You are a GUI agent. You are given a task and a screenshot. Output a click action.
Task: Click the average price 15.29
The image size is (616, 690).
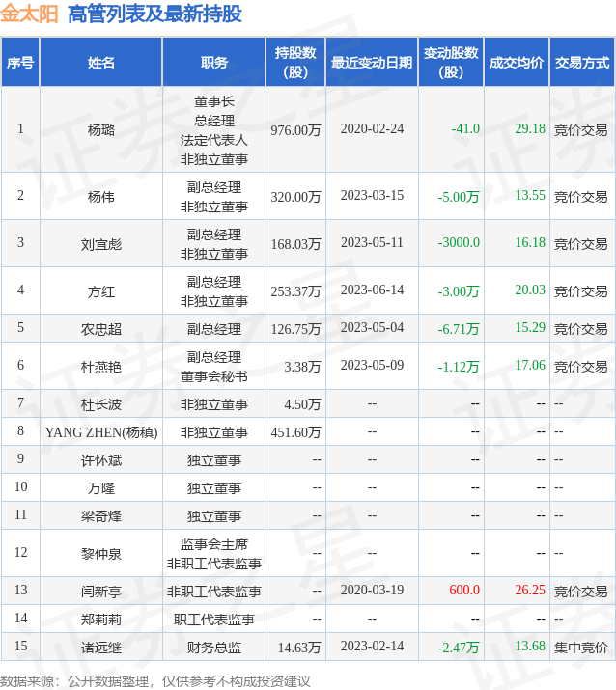click(530, 327)
